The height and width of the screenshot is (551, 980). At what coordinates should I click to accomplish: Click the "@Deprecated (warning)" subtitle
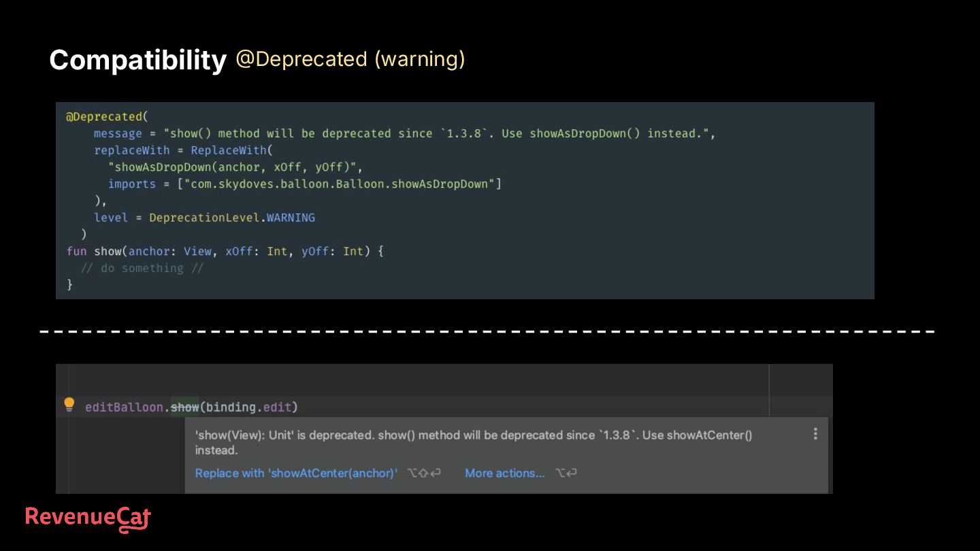350,59
